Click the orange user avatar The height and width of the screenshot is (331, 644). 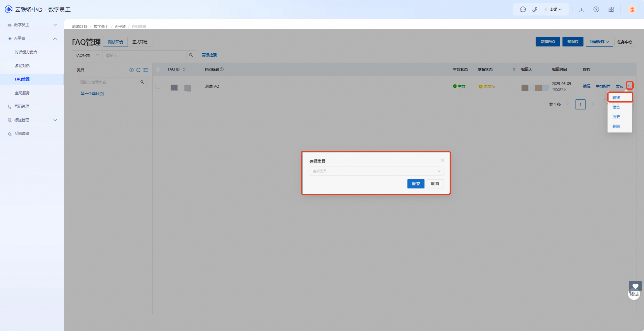coord(632,9)
